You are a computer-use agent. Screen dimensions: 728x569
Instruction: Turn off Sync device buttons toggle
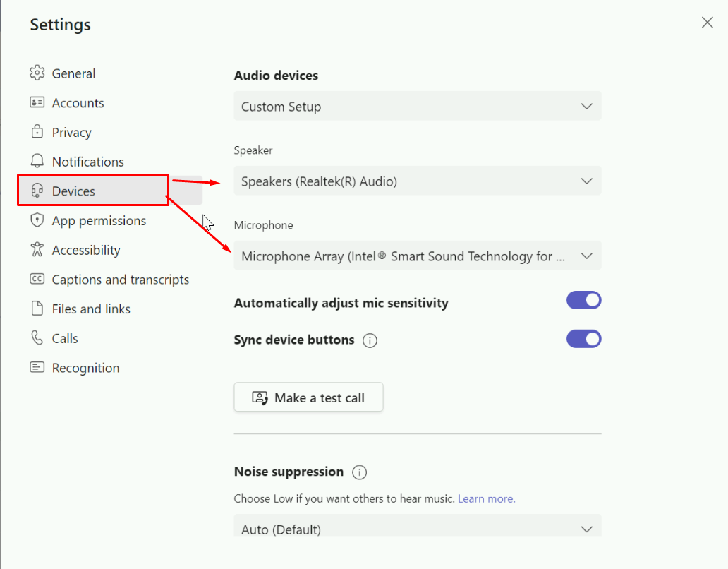point(583,339)
